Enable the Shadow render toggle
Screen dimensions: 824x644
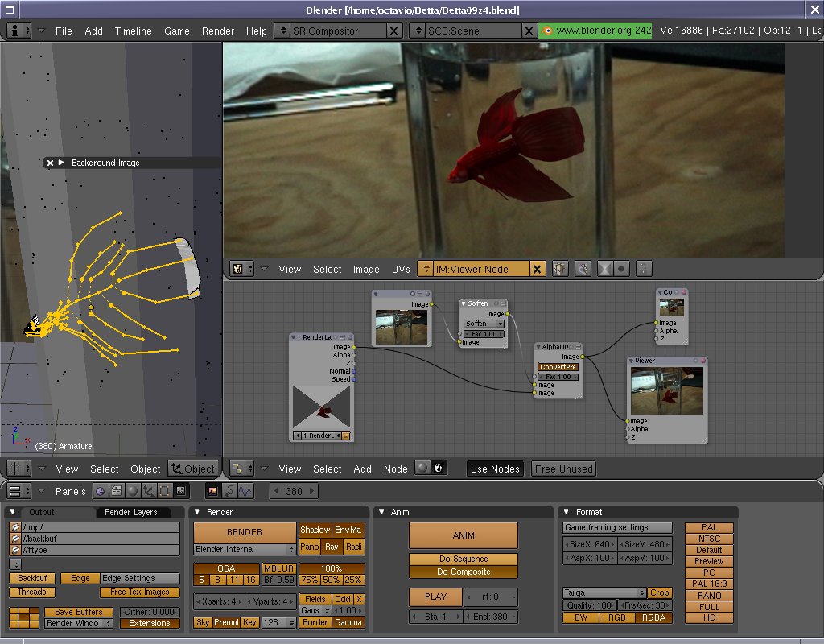point(315,530)
